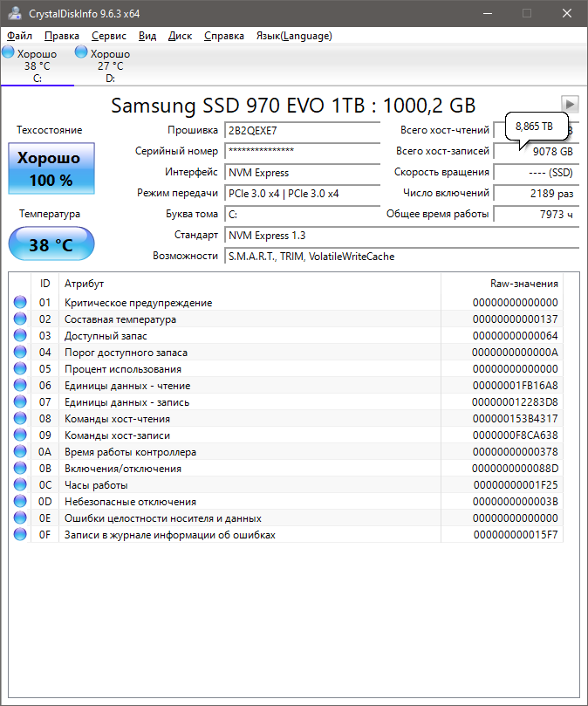Minimize the CrystalDiskInfo window
The image size is (588, 706).
[488, 13]
